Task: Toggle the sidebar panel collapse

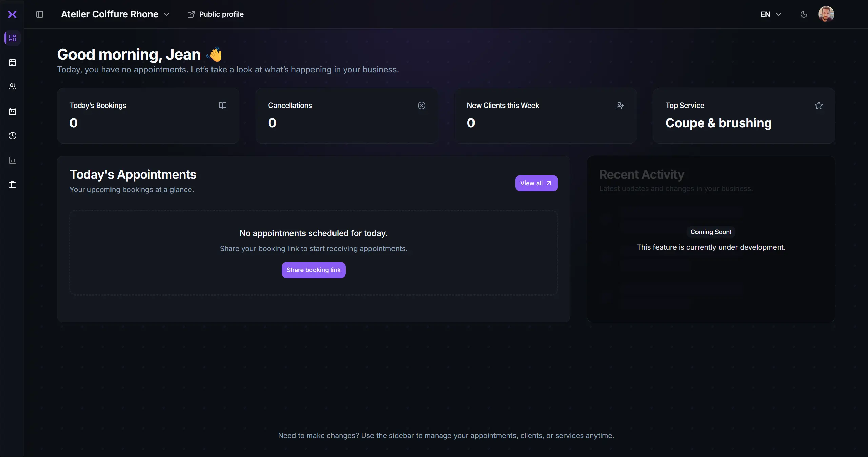Action: (x=40, y=14)
